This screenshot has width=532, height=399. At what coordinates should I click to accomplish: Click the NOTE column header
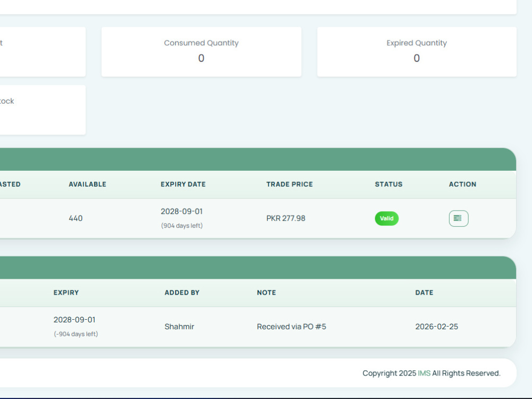pyautogui.click(x=267, y=293)
